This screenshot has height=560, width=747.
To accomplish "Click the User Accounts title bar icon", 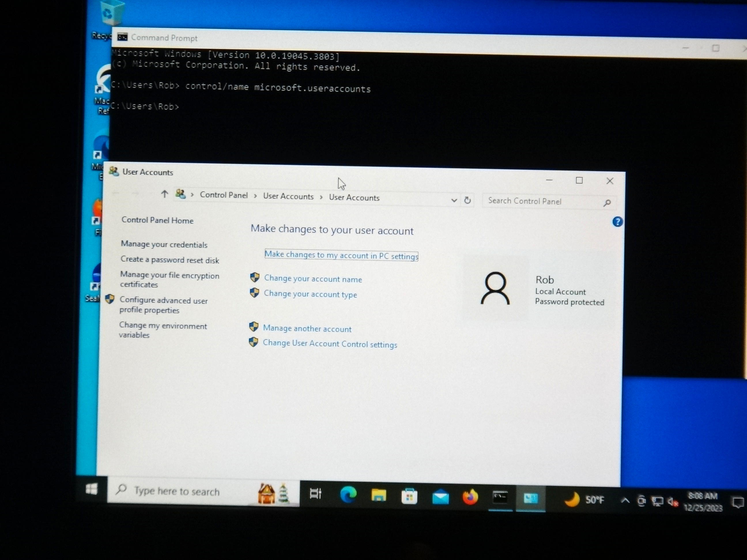I will [114, 171].
